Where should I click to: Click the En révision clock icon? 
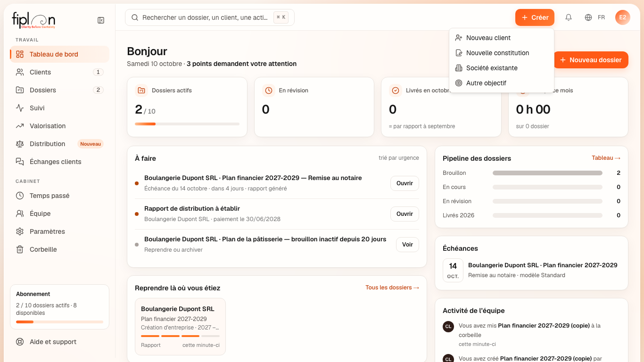(268, 90)
